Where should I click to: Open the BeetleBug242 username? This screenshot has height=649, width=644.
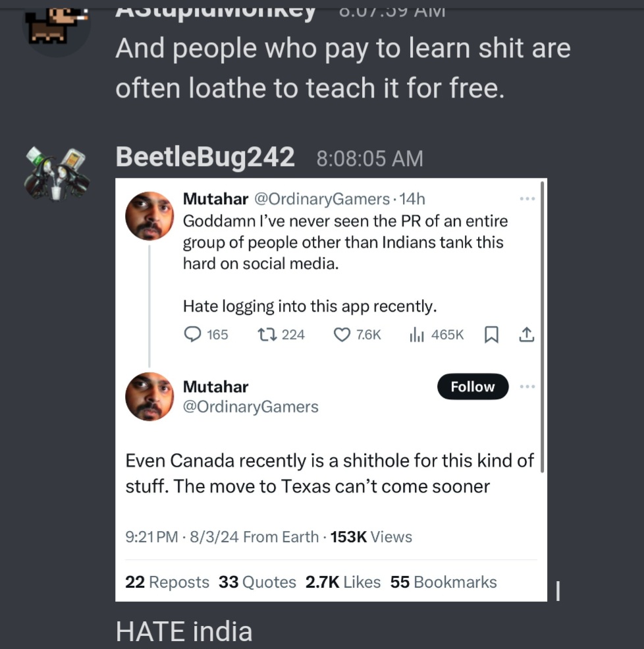click(x=205, y=157)
